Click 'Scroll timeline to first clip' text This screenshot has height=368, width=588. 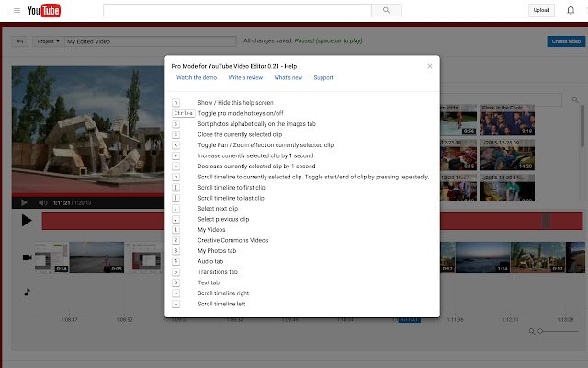(x=232, y=188)
